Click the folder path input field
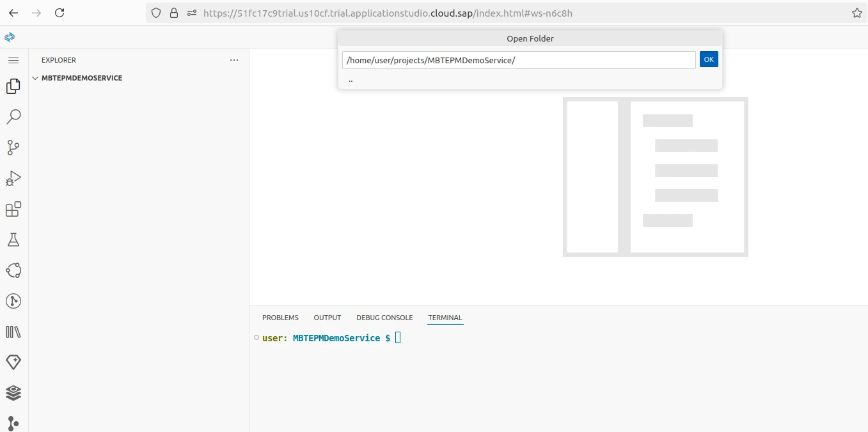 pos(519,60)
